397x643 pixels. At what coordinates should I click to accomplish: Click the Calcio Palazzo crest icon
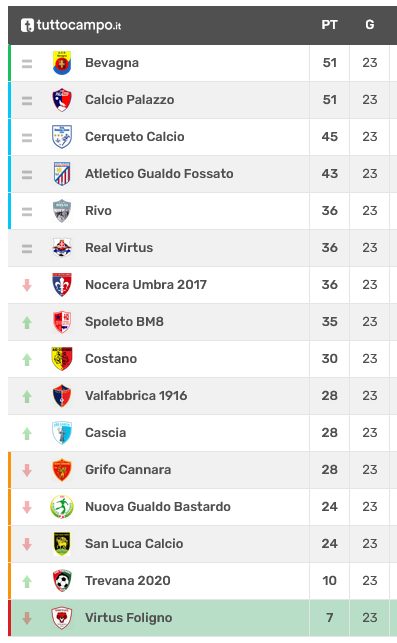point(62,100)
